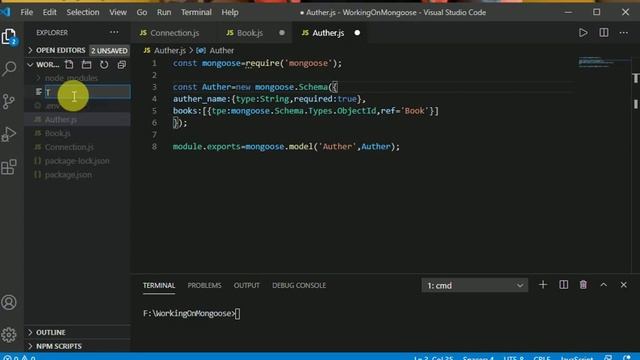640x360 pixels.
Task: Click the terminal prompt line
Action: (x=191, y=313)
